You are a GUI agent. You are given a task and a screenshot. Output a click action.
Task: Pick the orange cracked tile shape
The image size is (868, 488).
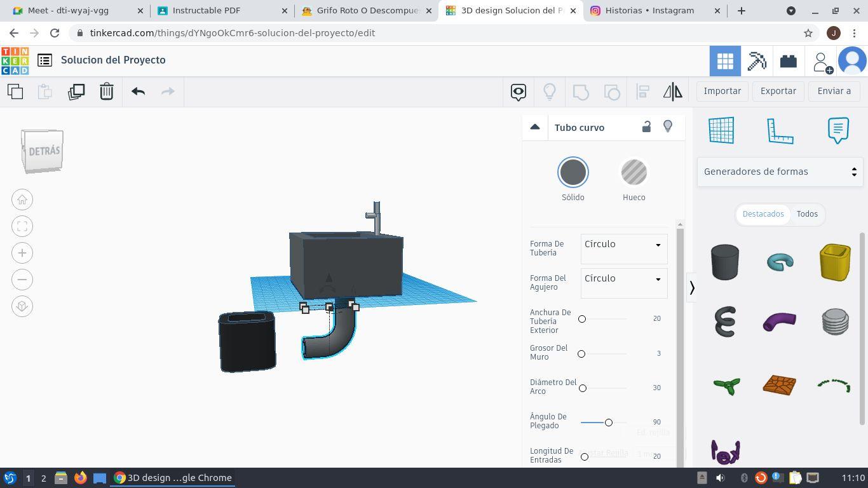[780, 385]
